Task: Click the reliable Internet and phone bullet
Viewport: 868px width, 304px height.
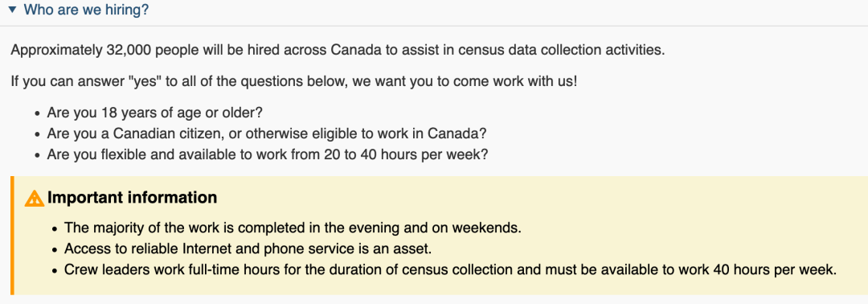Action: [x=248, y=249]
